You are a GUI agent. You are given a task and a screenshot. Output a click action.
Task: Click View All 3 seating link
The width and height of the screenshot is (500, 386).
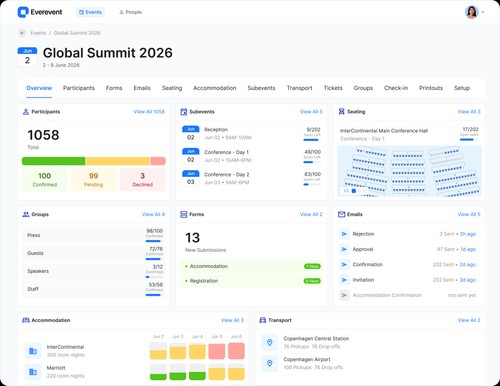[x=469, y=112]
